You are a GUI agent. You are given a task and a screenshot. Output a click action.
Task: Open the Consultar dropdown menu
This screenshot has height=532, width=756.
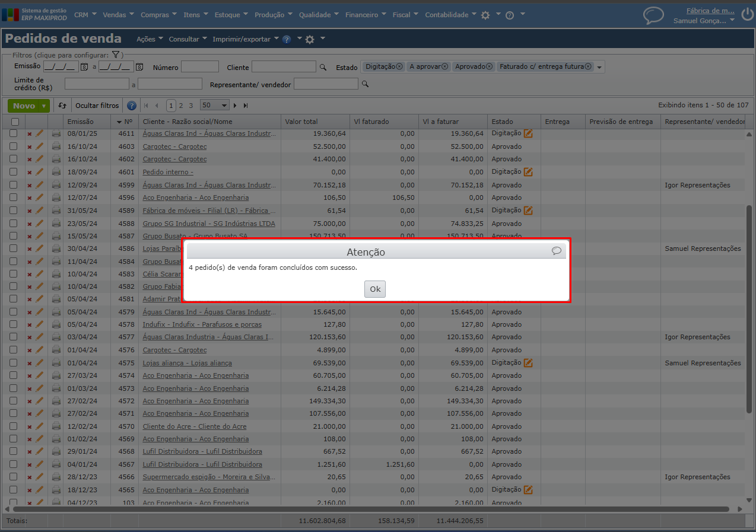tap(188, 39)
